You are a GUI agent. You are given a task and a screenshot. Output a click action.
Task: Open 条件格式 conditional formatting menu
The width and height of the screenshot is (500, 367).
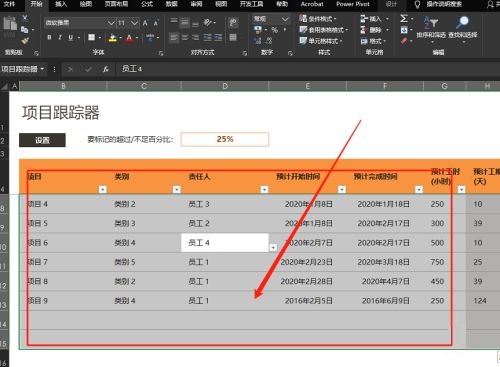tap(318, 18)
